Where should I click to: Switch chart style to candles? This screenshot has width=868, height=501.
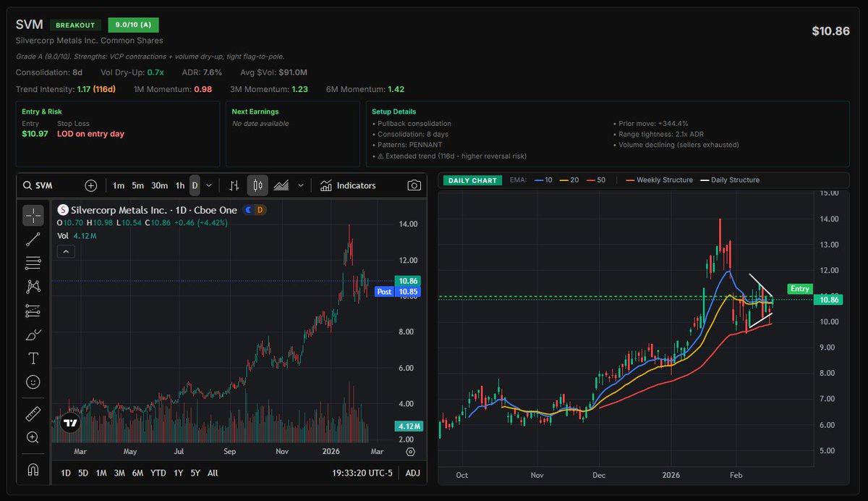click(x=258, y=185)
